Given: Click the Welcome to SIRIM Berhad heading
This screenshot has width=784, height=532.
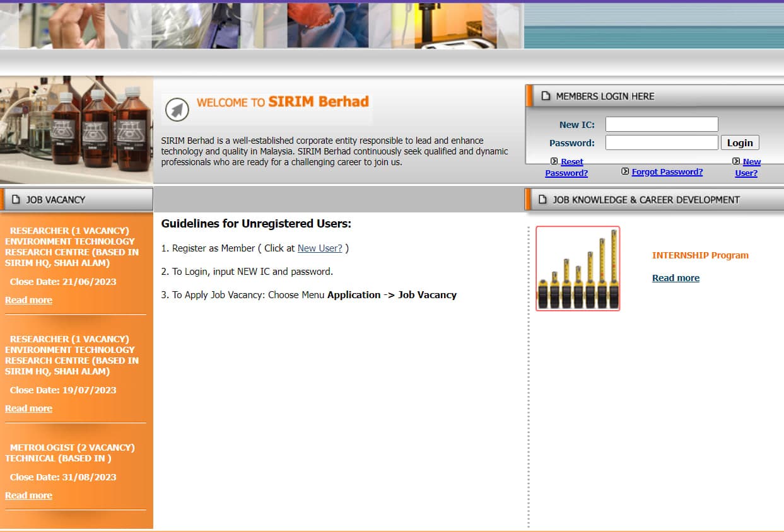Looking at the screenshot, I should point(283,102).
